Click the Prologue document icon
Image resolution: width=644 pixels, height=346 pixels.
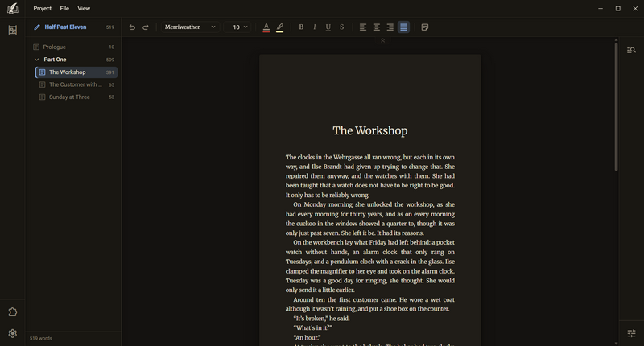click(36, 47)
